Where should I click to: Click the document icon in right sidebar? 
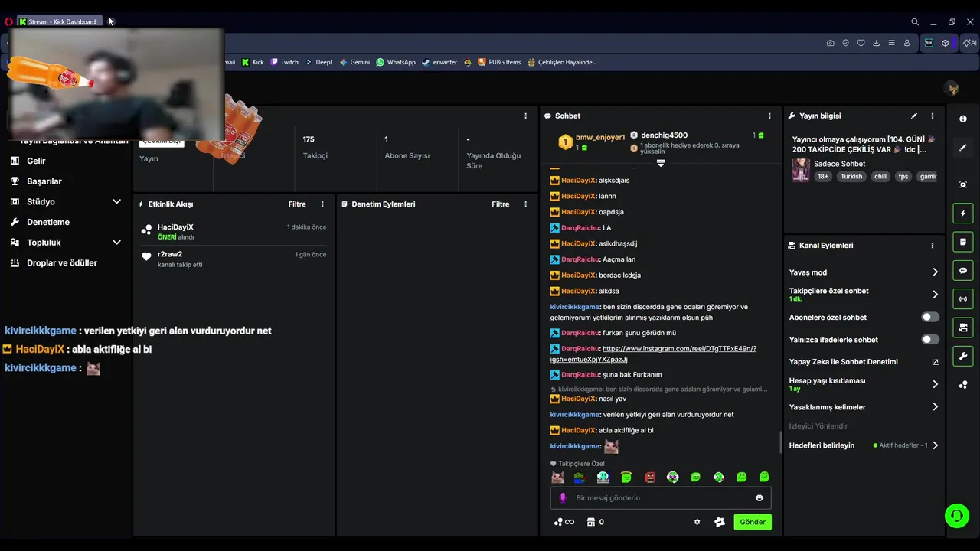click(x=962, y=242)
